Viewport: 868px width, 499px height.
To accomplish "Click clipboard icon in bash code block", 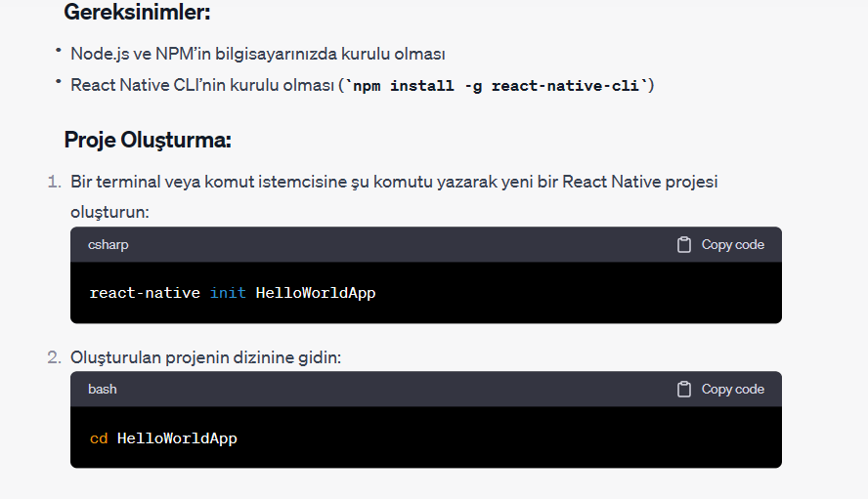I will click(x=684, y=389).
